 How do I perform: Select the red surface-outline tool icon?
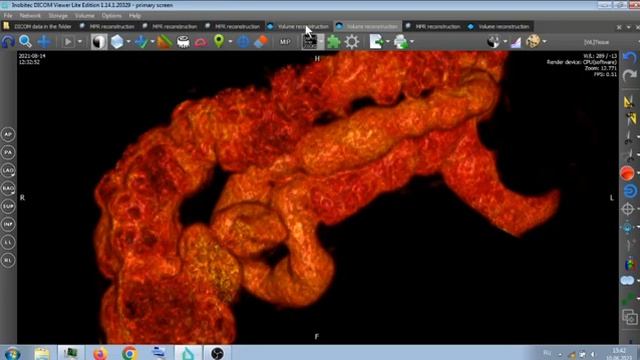click(201, 42)
